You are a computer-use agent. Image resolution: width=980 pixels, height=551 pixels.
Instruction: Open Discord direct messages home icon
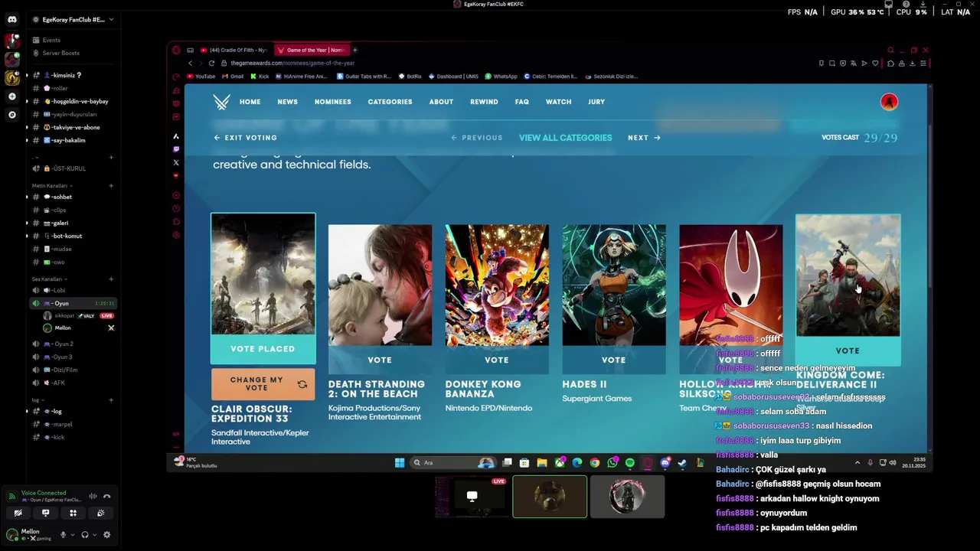click(x=11, y=20)
